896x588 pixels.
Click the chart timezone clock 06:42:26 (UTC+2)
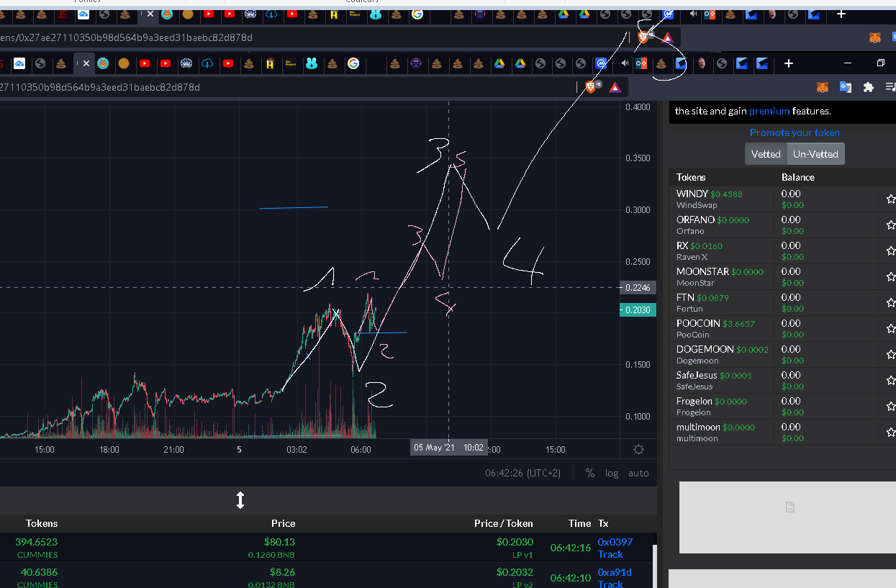coord(522,473)
